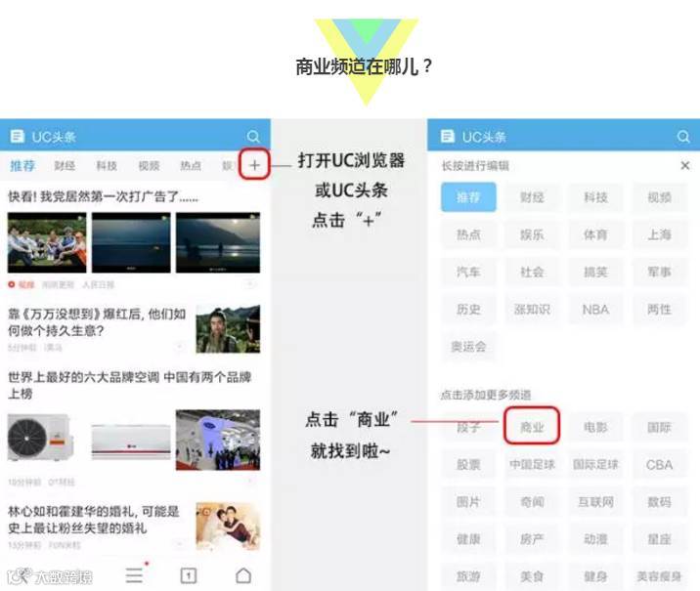This screenshot has height=591, width=700.
Task: Add the 美食 channel
Action: [x=532, y=576]
